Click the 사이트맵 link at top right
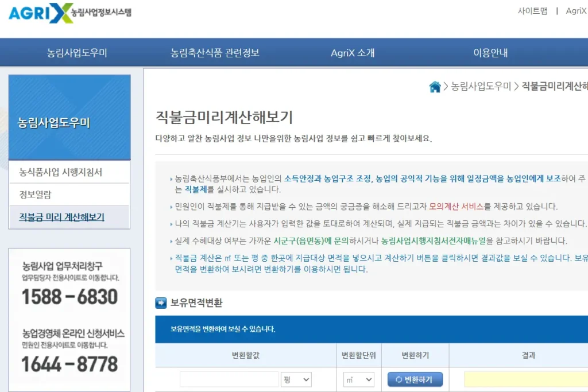This screenshot has width=588, height=392. [532, 10]
